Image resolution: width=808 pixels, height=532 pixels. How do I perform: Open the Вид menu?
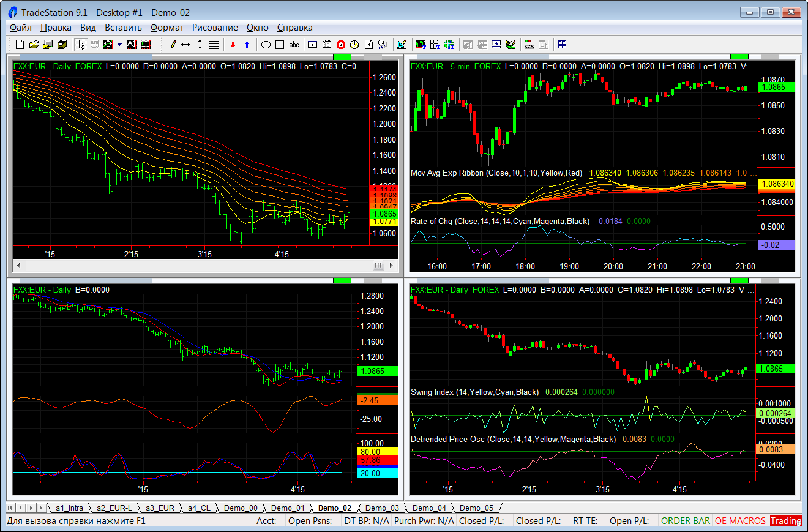(88, 28)
